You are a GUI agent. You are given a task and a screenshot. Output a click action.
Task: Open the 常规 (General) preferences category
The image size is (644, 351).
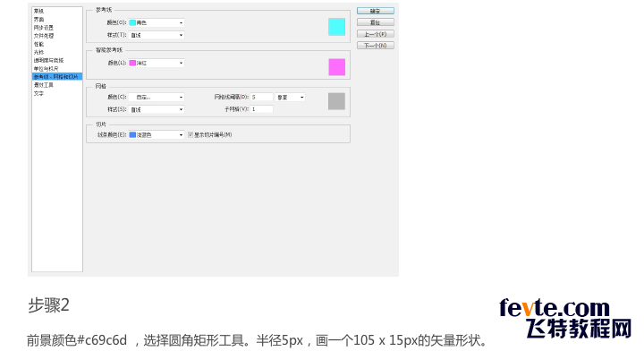click(x=38, y=11)
